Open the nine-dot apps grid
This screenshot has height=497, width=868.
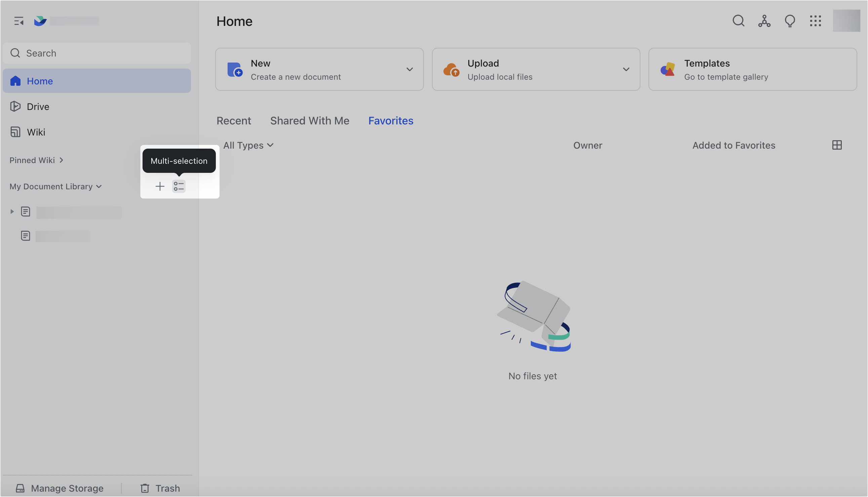(816, 21)
